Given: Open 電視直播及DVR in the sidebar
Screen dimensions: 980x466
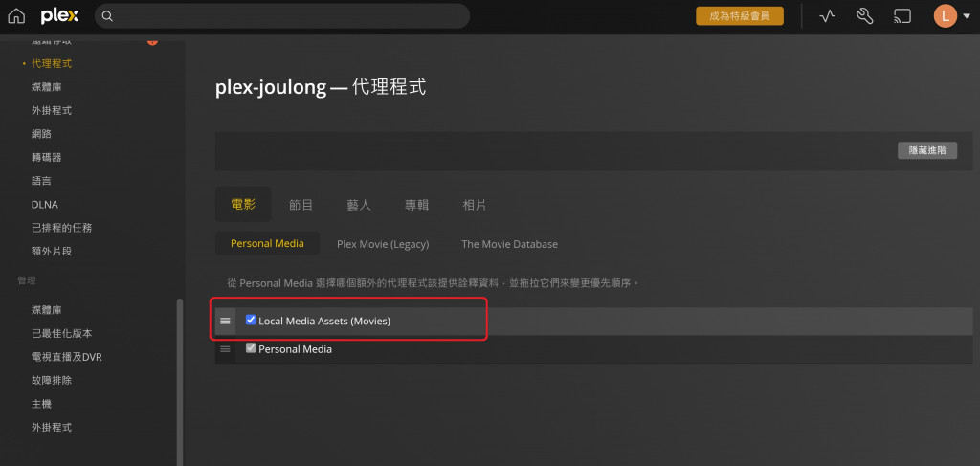Looking at the screenshot, I should (66, 357).
